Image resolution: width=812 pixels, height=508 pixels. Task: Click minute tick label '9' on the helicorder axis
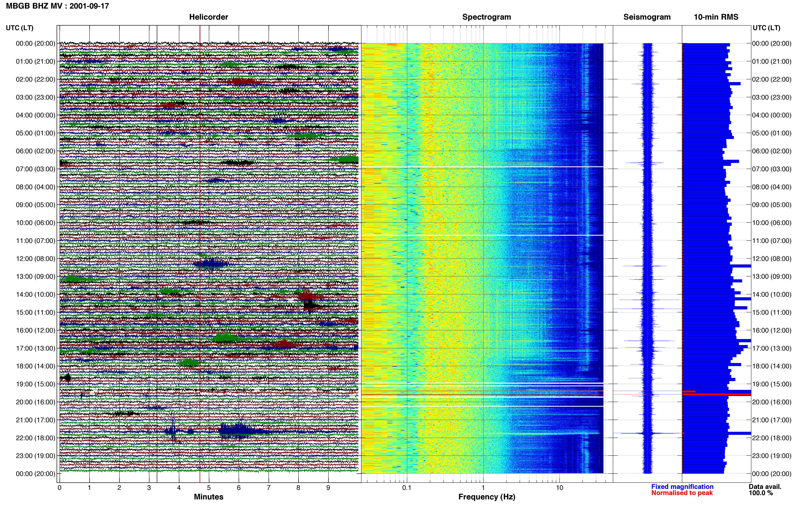[x=328, y=487]
